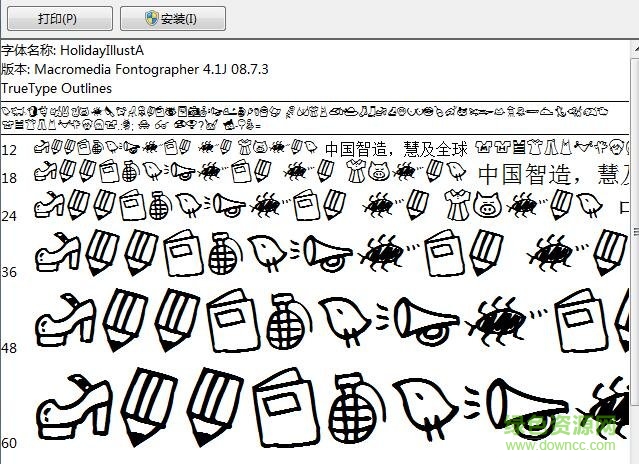Click the 中国智造 text in the 18-point row

[x=524, y=174]
